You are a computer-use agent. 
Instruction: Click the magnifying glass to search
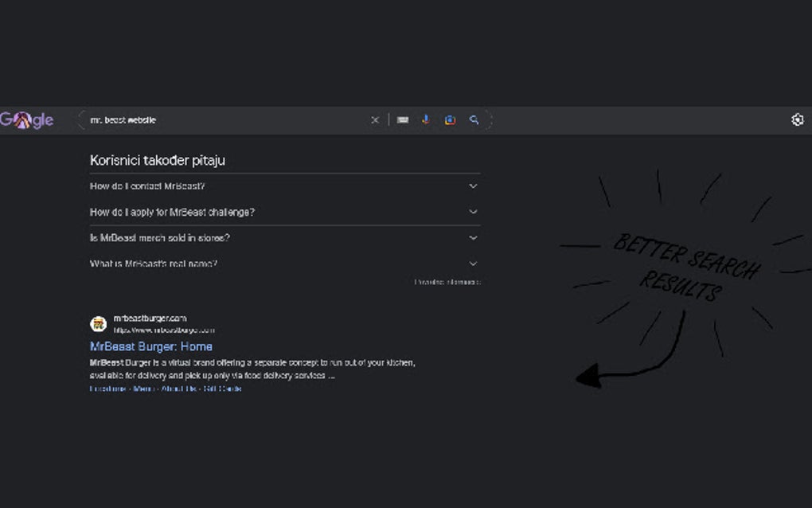tap(474, 119)
